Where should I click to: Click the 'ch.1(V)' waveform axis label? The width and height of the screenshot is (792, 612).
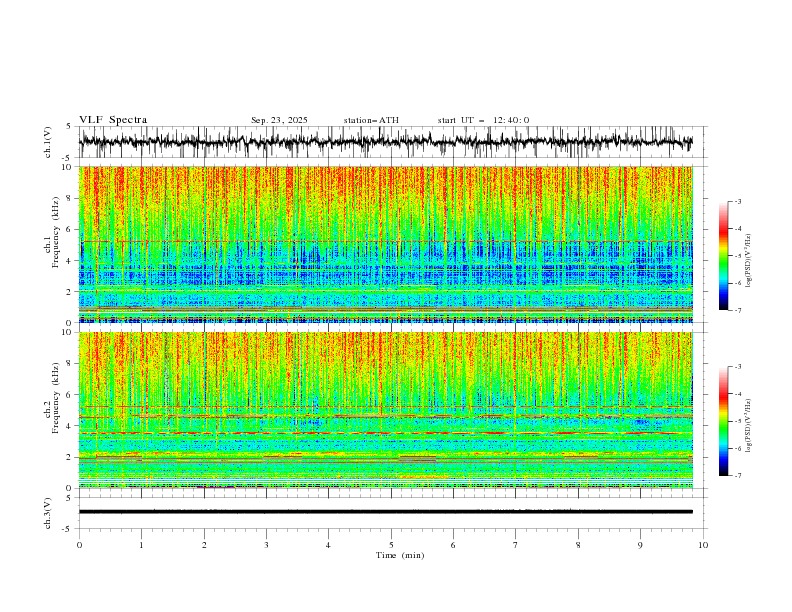point(48,142)
